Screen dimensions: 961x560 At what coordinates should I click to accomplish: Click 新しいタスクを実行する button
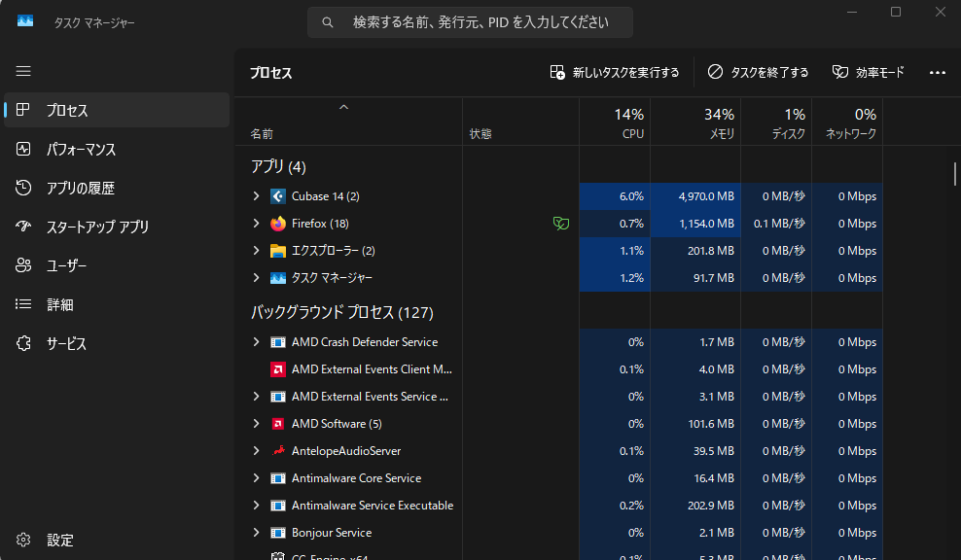tap(615, 73)
